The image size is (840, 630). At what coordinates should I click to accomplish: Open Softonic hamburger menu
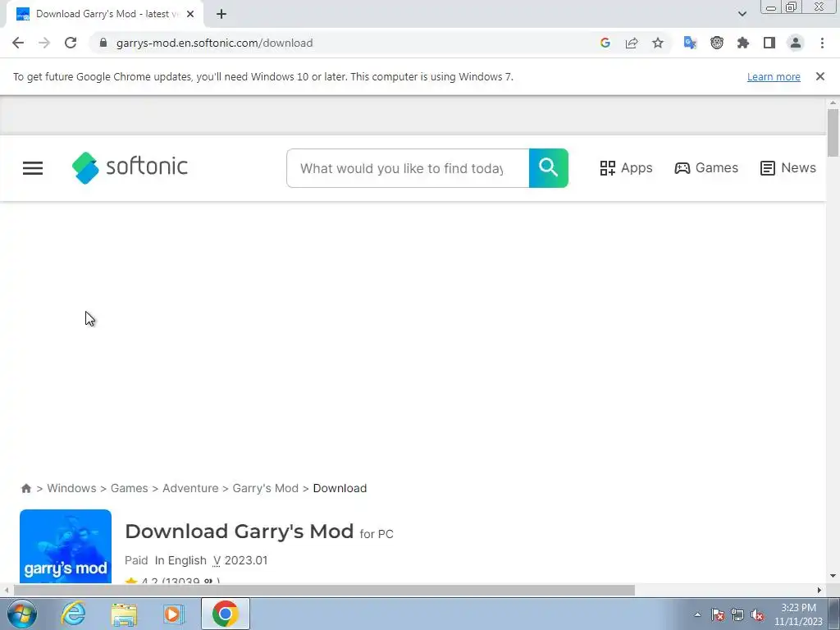[33, 168]
